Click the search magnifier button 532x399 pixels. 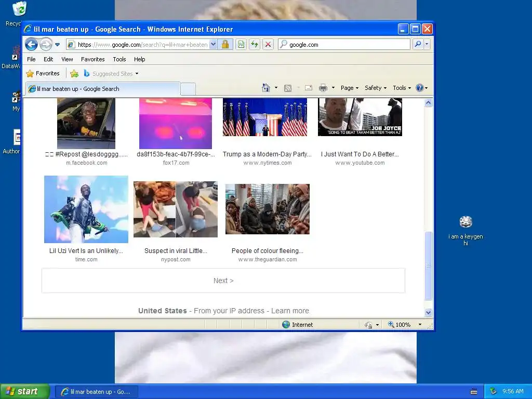pyautogui.click(x=418, y=44)
